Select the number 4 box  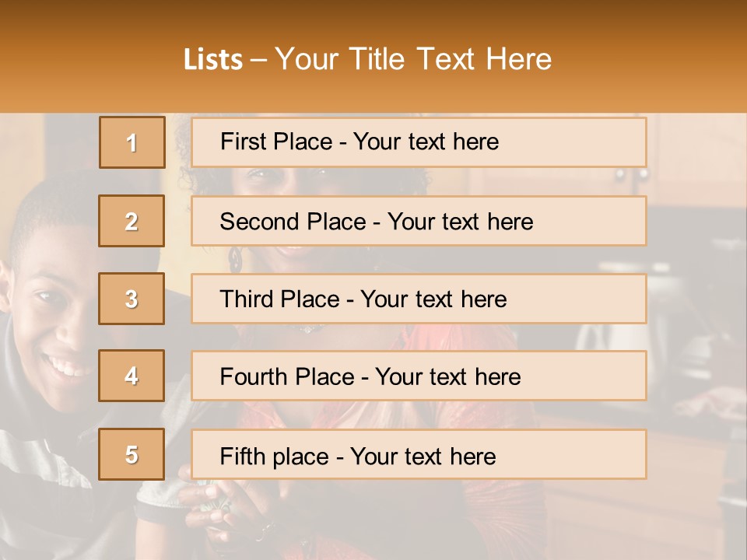point(132,376)
